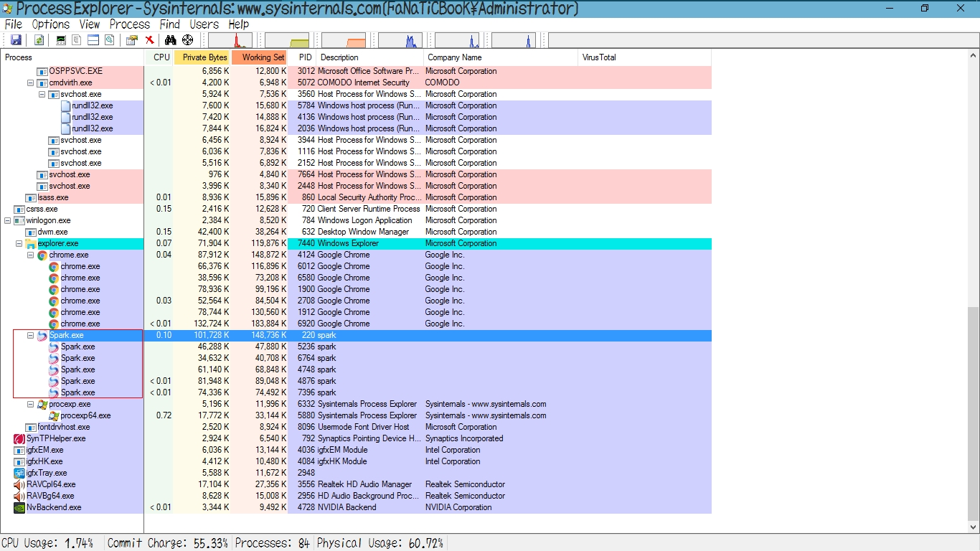Click the crosshair Find Window's Process icon

[x=187, y=40]
